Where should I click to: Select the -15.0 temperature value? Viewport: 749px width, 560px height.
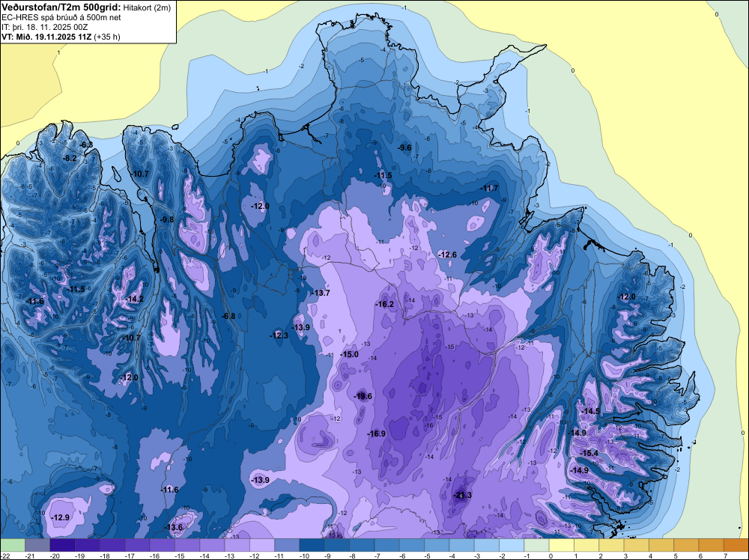tap(349, 354)
